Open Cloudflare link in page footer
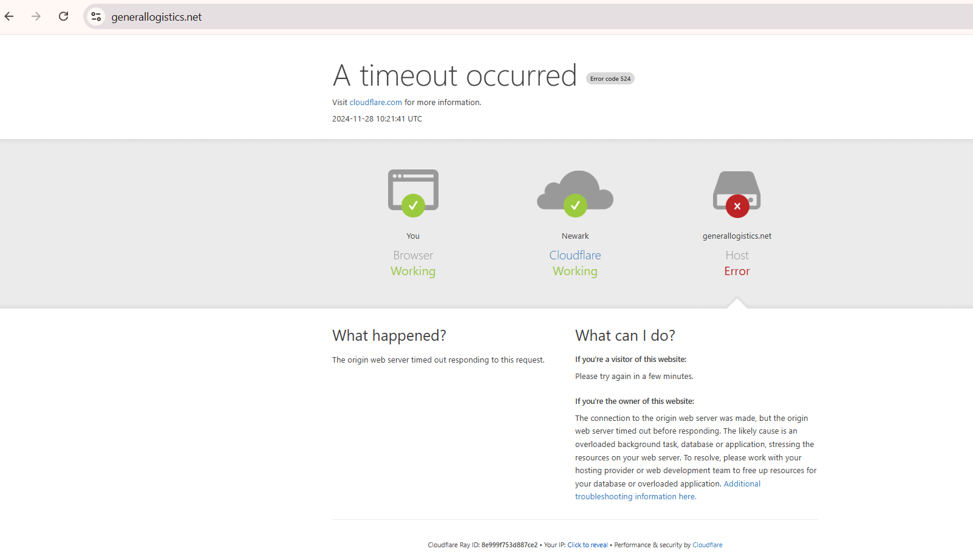This screenshot has height=560, width=973. 708,545
